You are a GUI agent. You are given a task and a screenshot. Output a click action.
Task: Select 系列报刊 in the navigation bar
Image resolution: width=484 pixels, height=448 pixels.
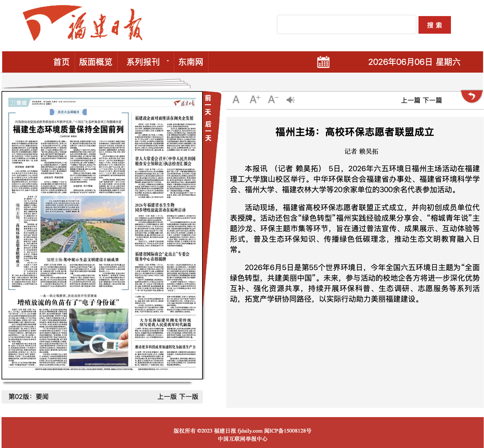(143, 62)
